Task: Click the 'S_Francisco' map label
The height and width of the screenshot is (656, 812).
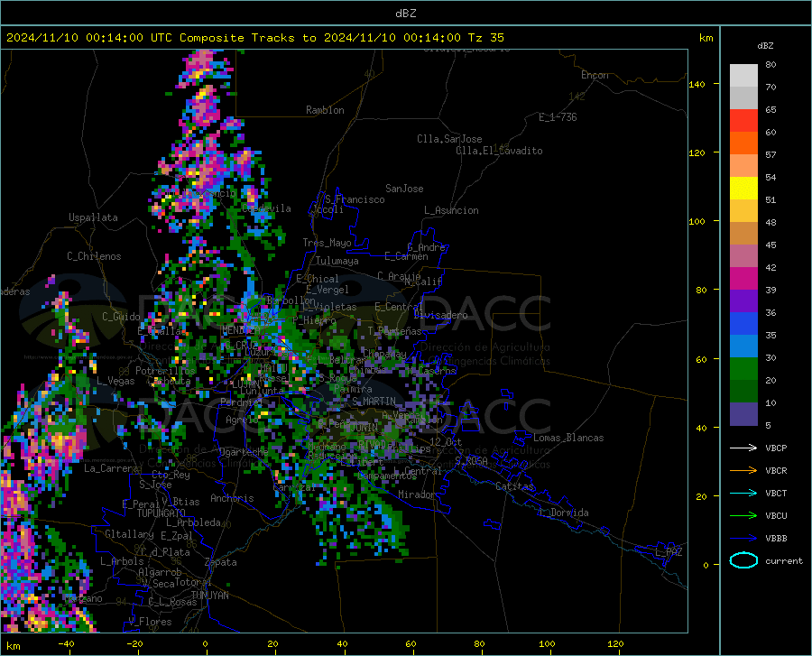Action: point(355,199)
